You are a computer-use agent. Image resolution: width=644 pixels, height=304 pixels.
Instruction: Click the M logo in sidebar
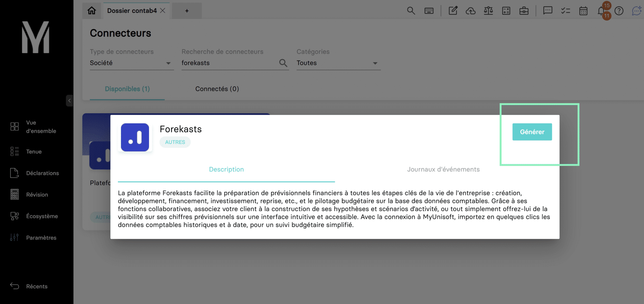tap(36, 37)
